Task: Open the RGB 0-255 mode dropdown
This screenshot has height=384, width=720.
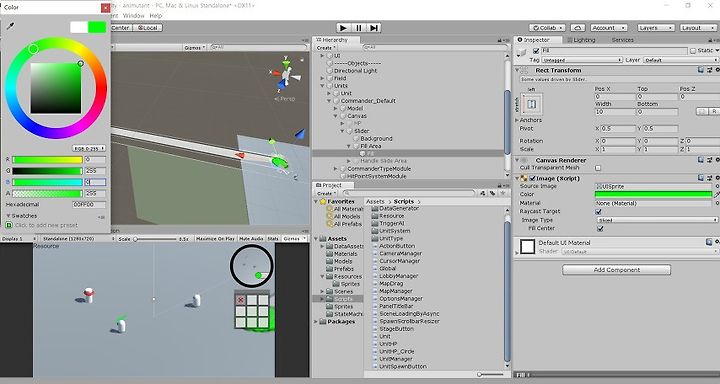Action: [89, 148]
